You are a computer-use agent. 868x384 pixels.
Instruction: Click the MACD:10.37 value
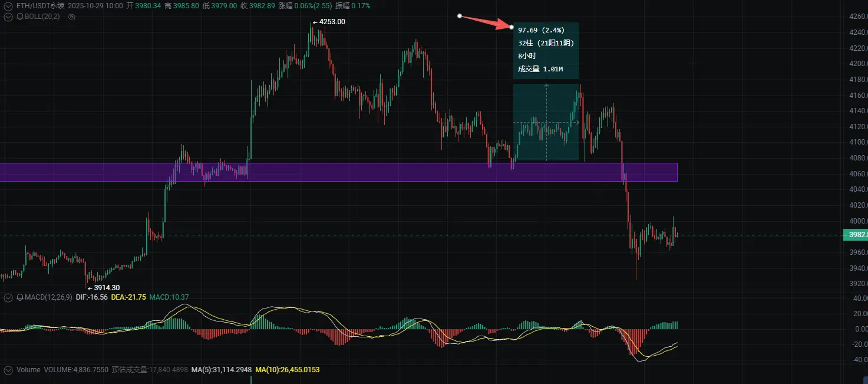pyautogui.click(x=169, y=297)
